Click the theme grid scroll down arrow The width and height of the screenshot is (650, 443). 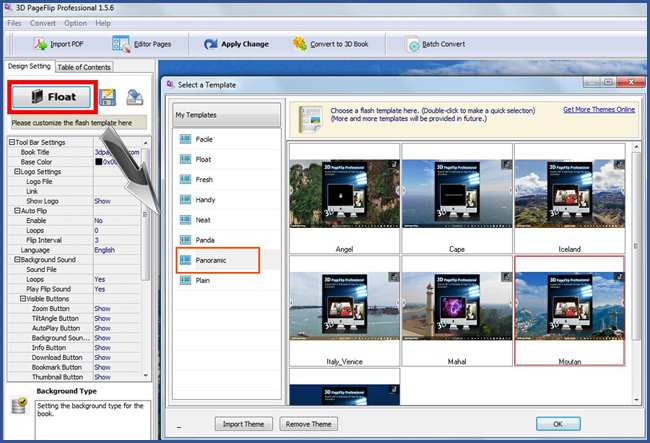[636, 400]
